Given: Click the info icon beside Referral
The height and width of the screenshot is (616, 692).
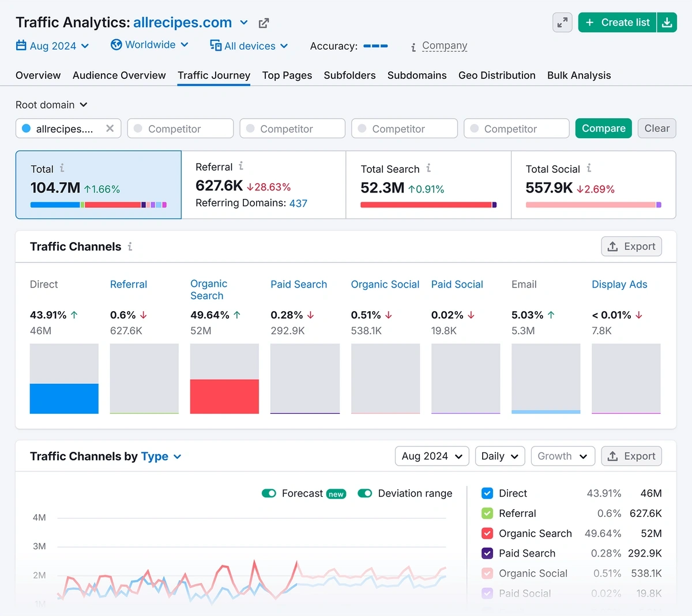Looking at the screenshot, I should (x=241, y=166).
